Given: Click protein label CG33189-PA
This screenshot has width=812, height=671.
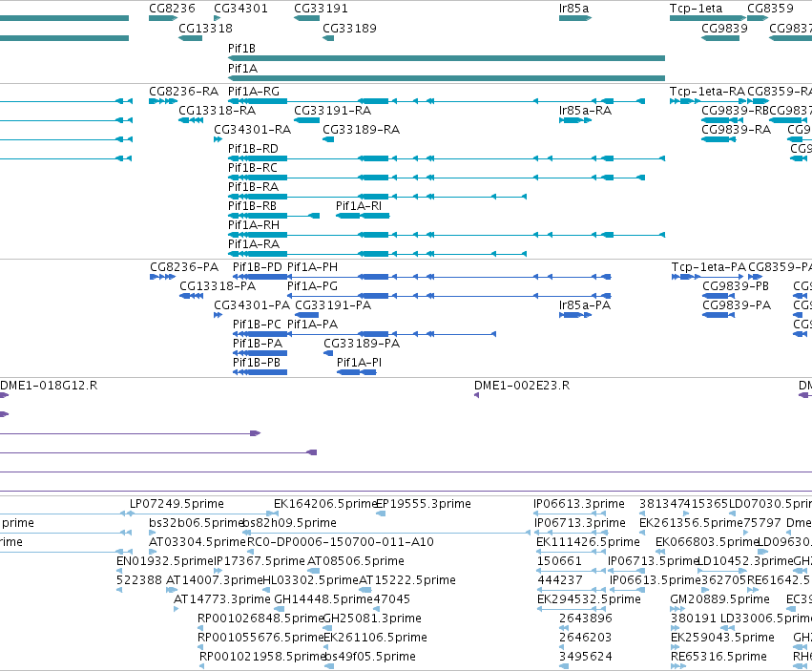Looking at the screenshot, I should (x=362, y=344).
